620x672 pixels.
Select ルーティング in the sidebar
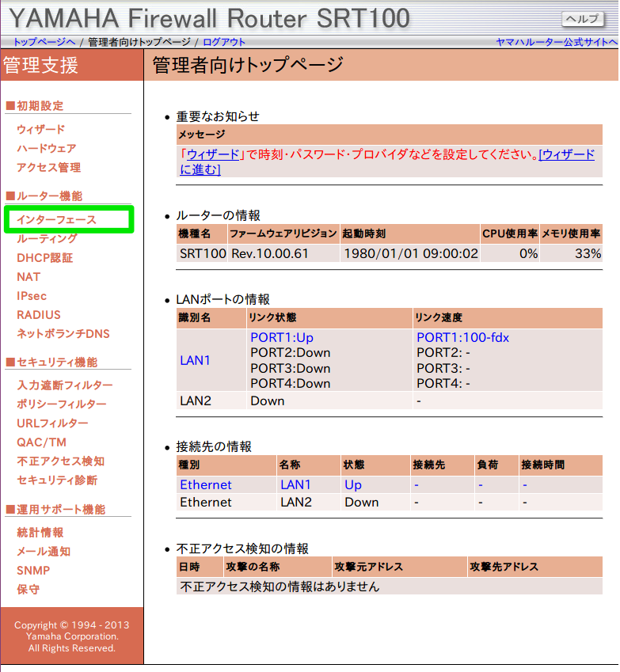48,239
